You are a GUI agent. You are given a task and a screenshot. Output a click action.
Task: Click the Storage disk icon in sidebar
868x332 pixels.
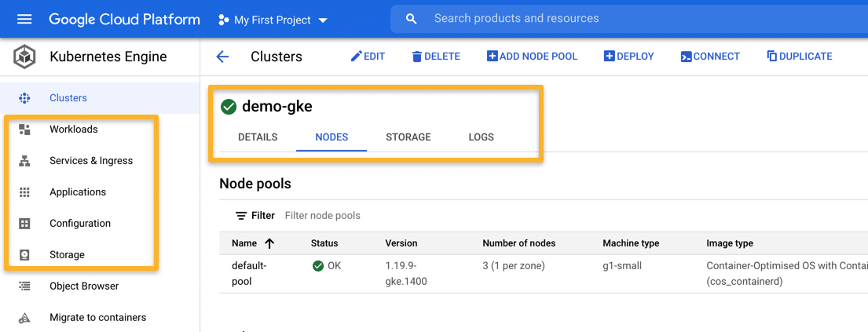[x=24, y=255]
